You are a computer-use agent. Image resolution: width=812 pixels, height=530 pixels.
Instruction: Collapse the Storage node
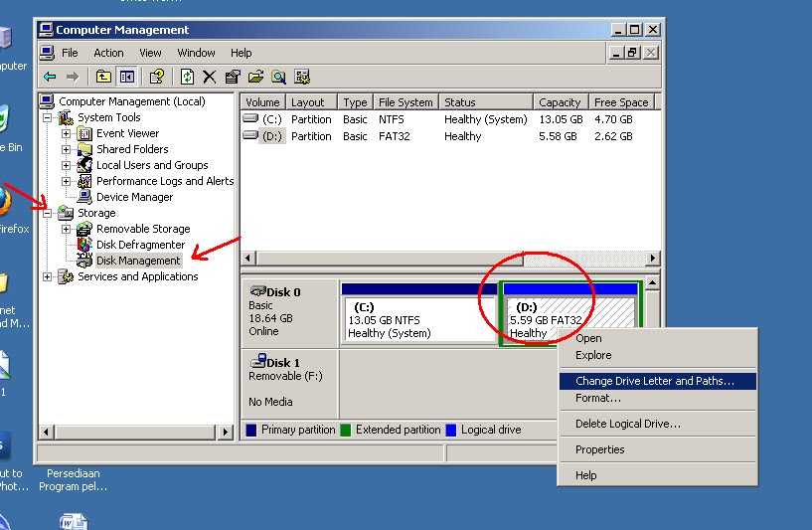[47, 214]
